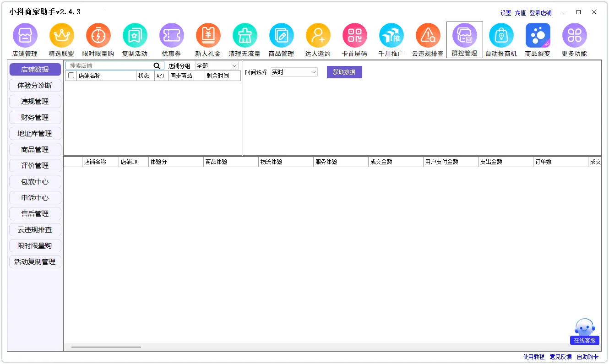The height and width of the screenshot is (364, 609).
Task: Click the 精选联盟 crown icon
Action: [x=61, y=36]
